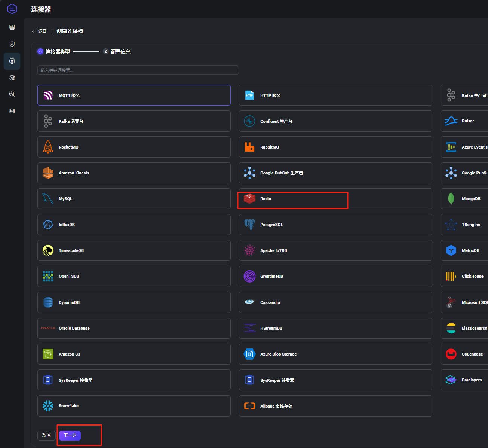Image resolution: width=488 pixels, height=448 pixels.
Task: Select the Google PubSub 生产者 icon
Action: [249, 173]
